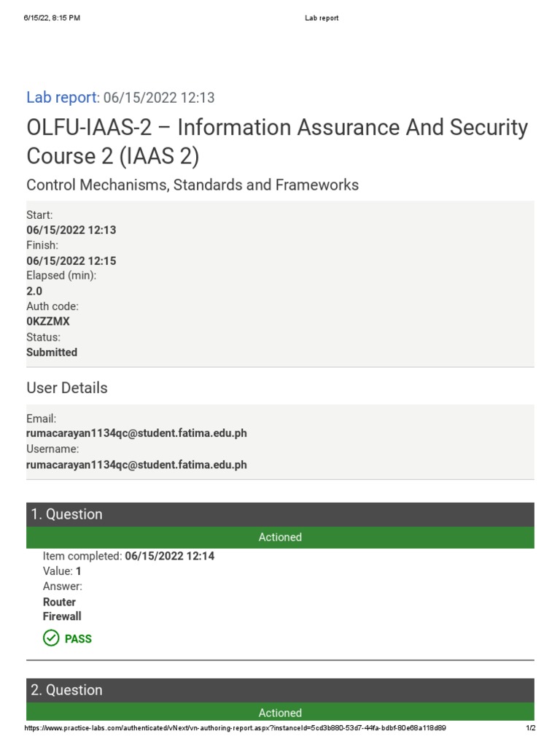This screenshot has height=747, width=560.
Task: Expand the "1. Question" section header
Action: (280, 514)
